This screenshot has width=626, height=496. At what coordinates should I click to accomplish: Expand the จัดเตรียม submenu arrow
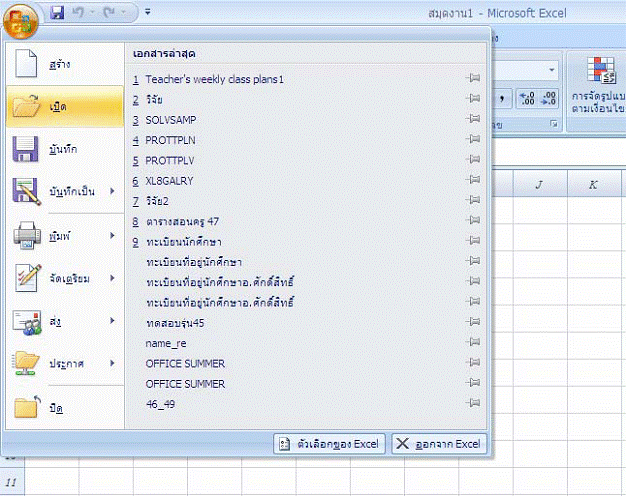point(113,278)
